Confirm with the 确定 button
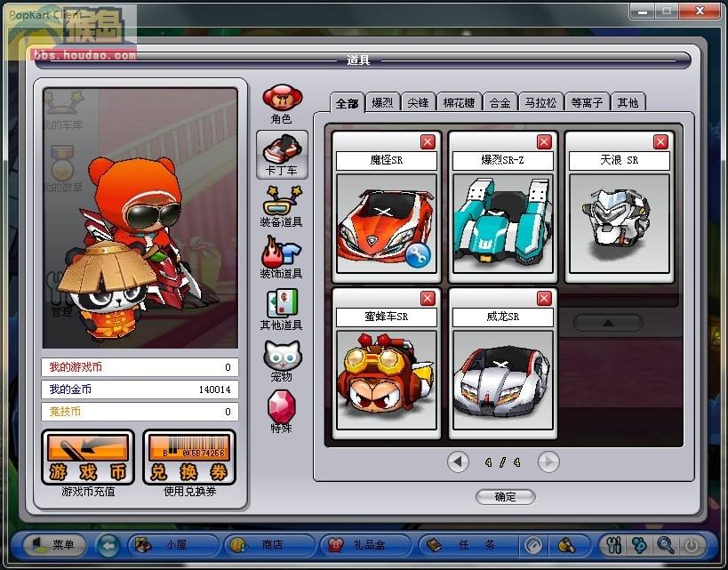 [506, 497]
